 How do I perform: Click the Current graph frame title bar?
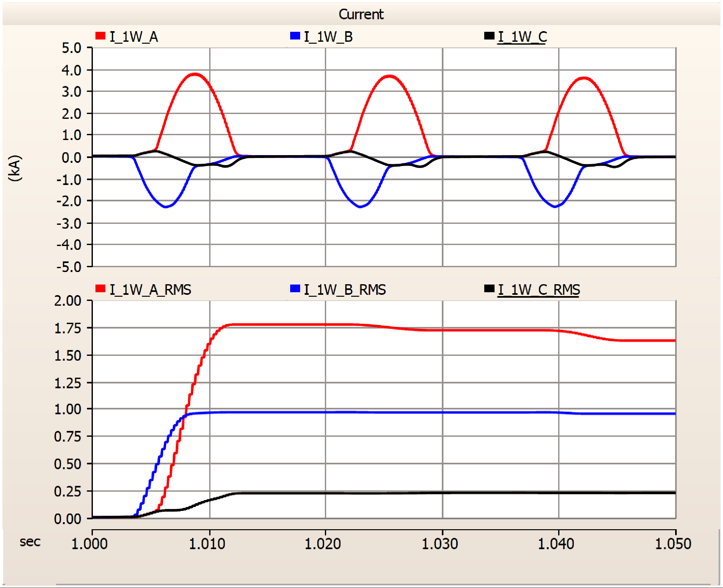(x=361, y=14)
